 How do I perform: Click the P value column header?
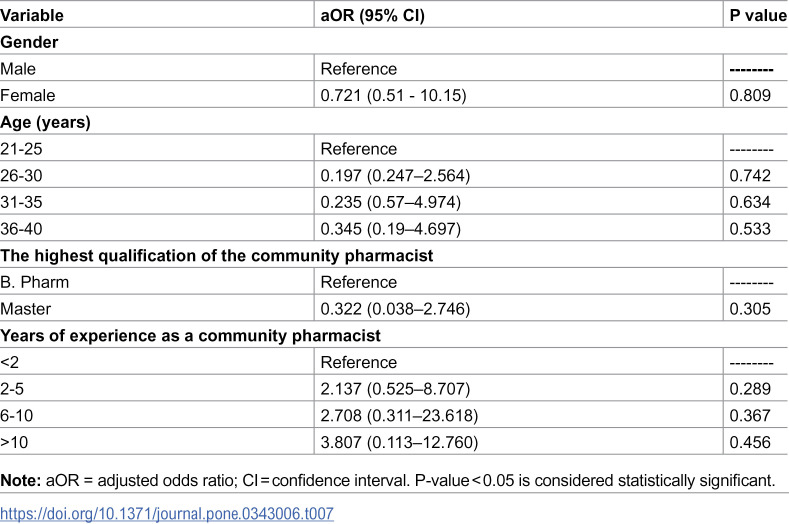[758, 15]
